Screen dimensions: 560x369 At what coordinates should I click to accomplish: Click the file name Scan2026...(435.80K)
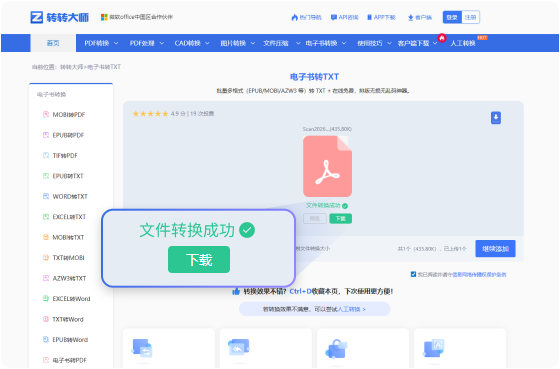point(328,129)
